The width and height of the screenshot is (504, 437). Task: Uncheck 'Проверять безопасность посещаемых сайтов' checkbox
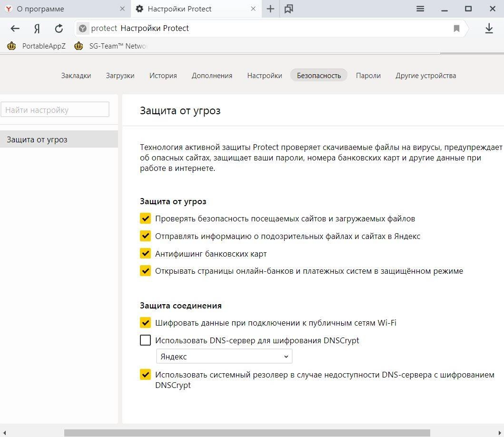click(x=145, y=218)
